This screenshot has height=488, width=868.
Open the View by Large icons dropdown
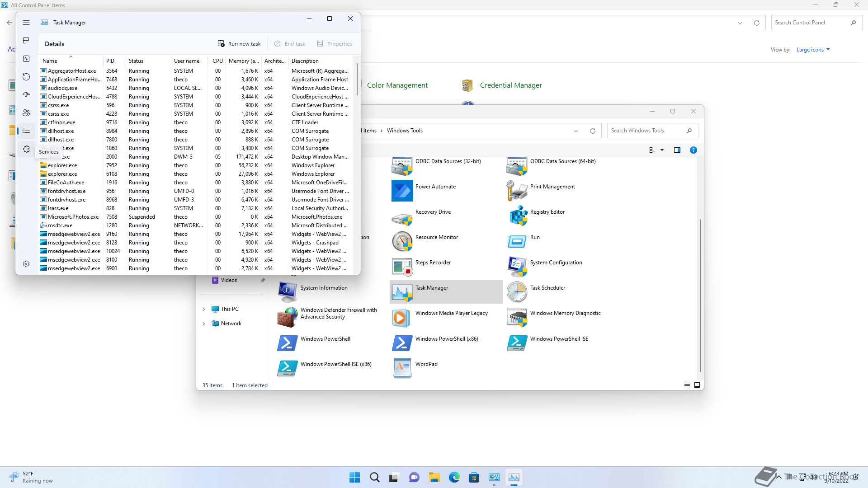[813, 50]
